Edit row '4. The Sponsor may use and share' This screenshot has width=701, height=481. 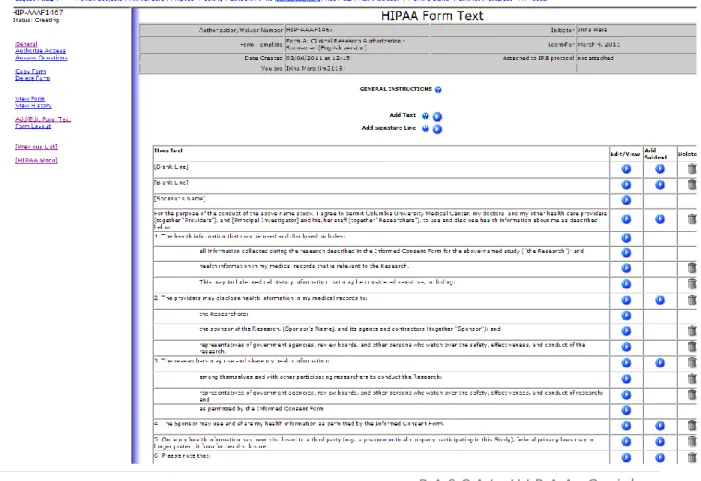coord(626,426)
